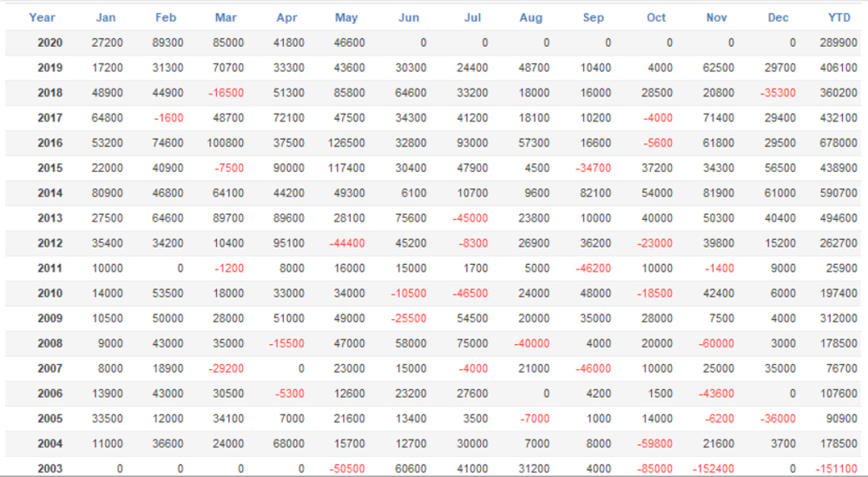Click 2019 YTD value 406100

tap(838, 68)
